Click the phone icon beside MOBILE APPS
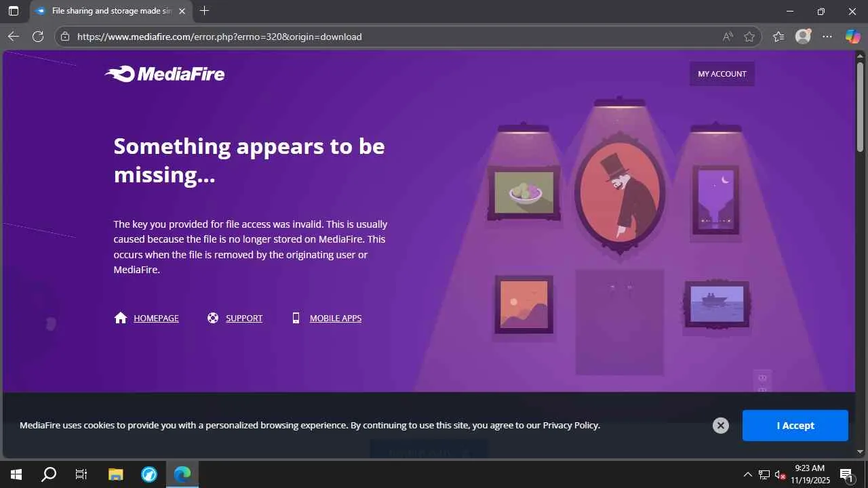Image resolution: width=868 pixels, height=488 pixels. (296, 318)
